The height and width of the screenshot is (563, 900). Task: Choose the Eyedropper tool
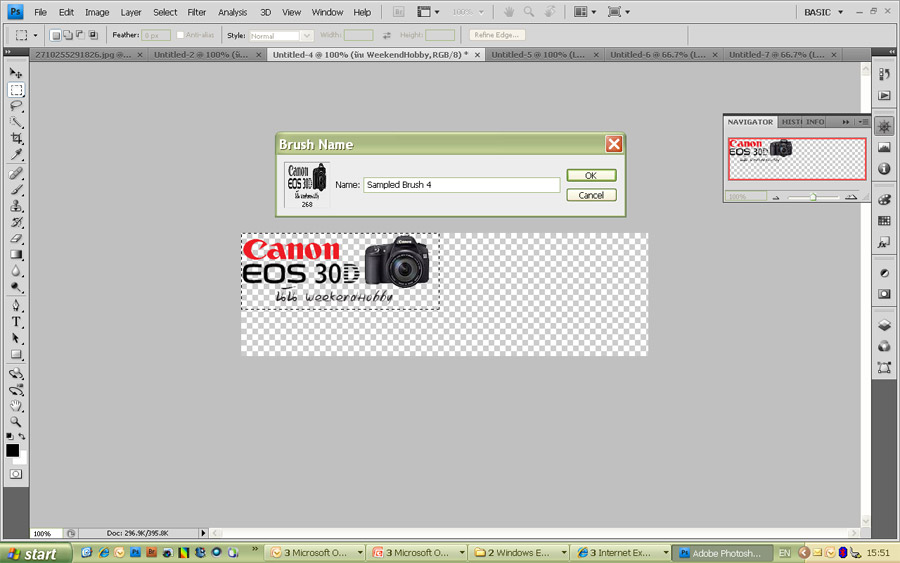[x=16, y=155]
